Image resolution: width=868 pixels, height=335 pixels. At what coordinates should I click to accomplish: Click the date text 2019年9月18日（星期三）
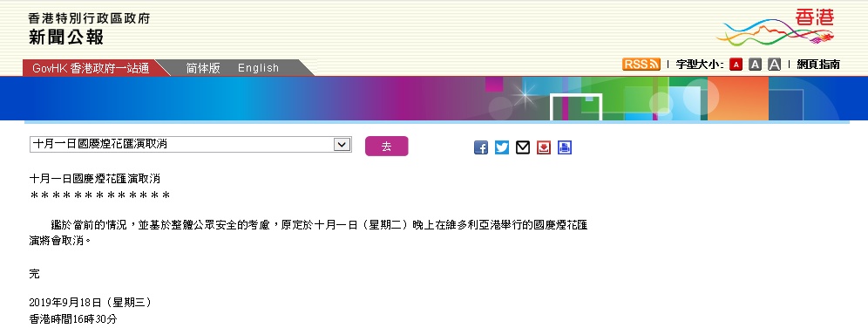point(91,303)
